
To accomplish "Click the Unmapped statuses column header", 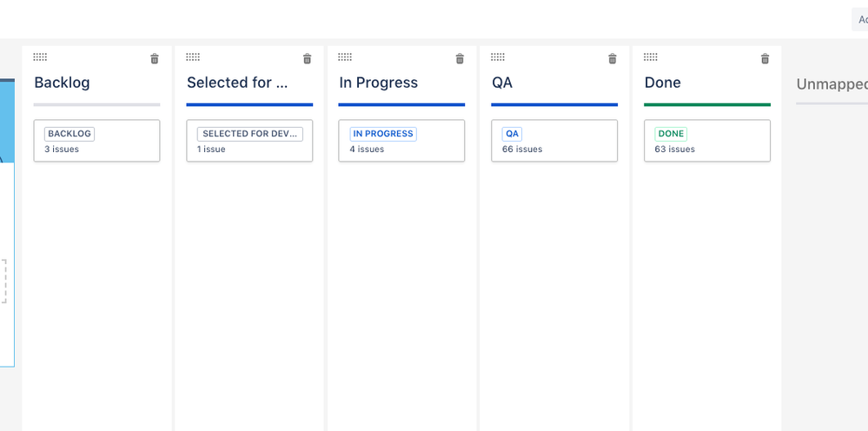I will coord(832,84).
